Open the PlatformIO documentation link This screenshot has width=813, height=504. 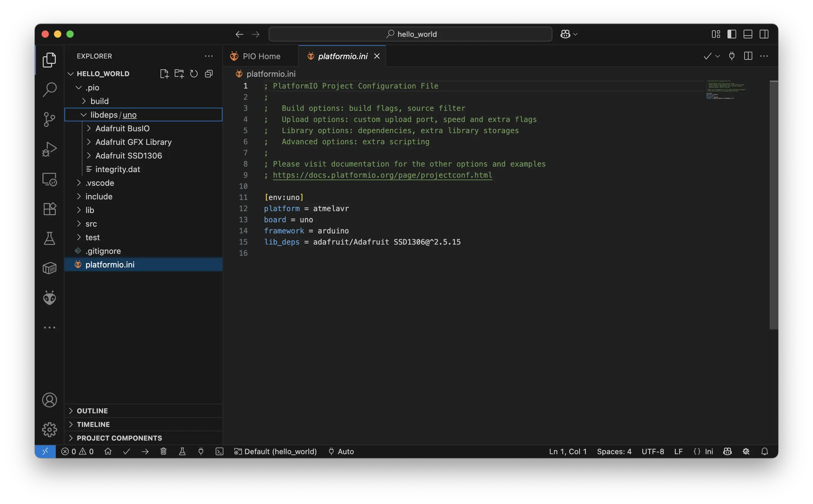(382, 175)
